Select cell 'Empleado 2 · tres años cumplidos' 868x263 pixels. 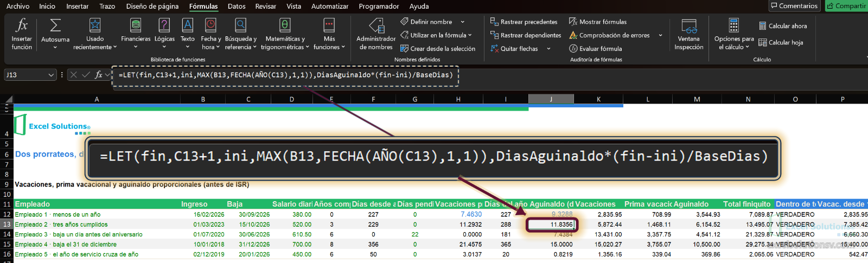97,224
